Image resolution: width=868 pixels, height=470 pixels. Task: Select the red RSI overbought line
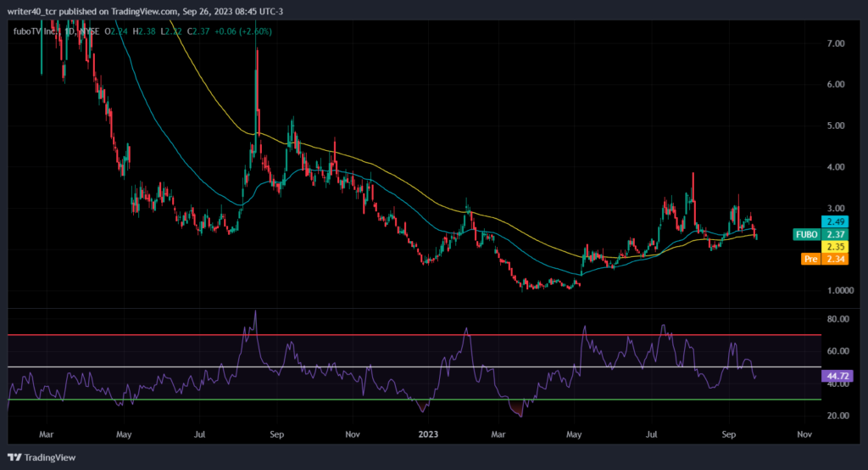[x=414, y=335]
